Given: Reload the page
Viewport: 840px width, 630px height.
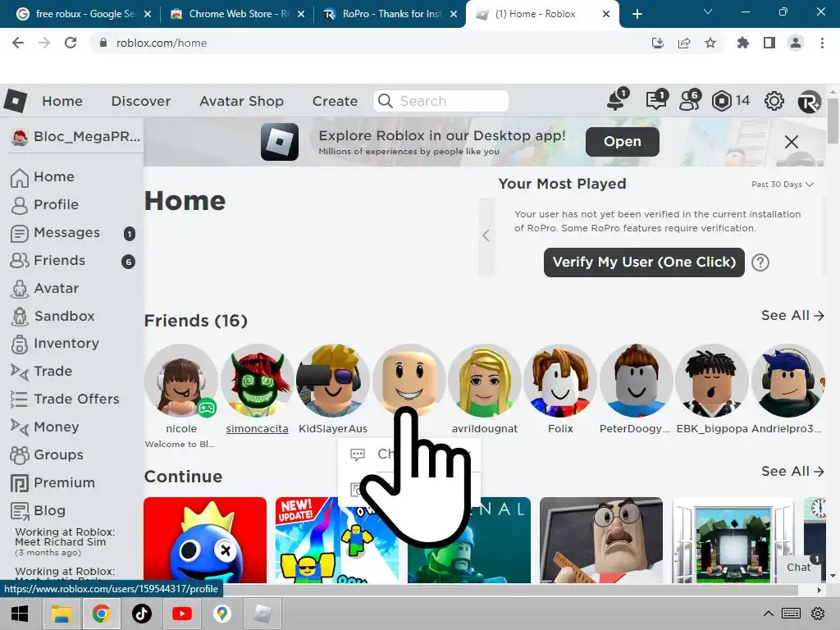Looking at the screenshot, I should (71, 43).
